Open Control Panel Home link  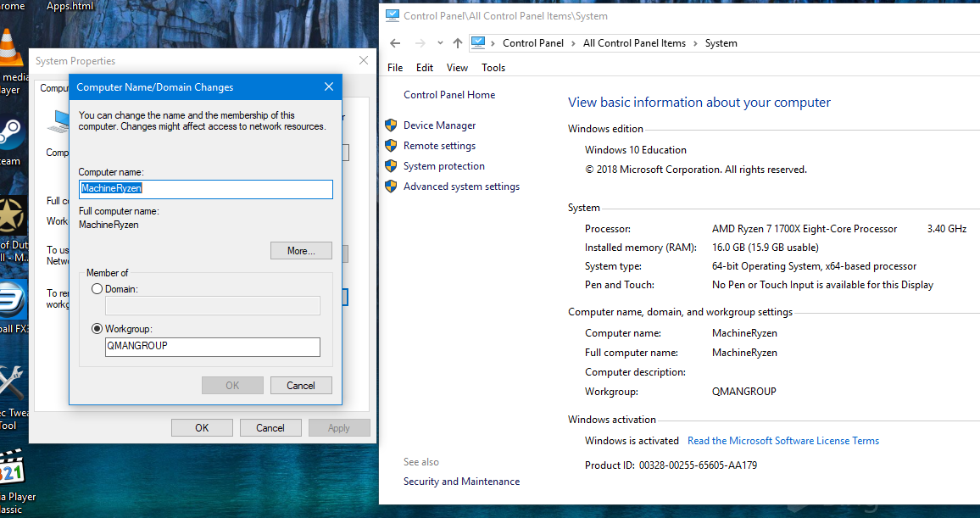(449, 95)
